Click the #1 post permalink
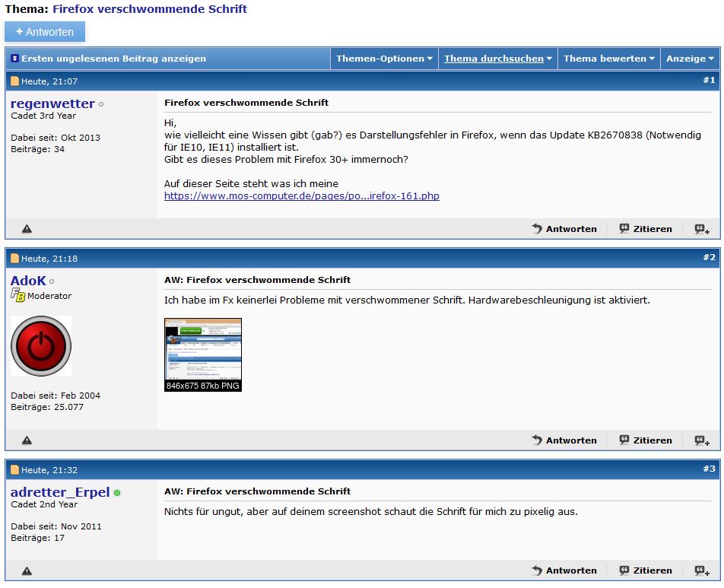 click(710, 80)
